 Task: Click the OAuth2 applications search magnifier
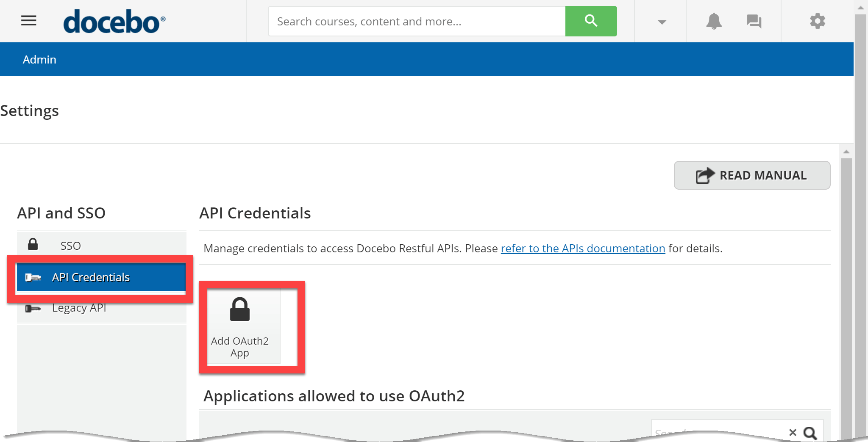tap(810, 432)
